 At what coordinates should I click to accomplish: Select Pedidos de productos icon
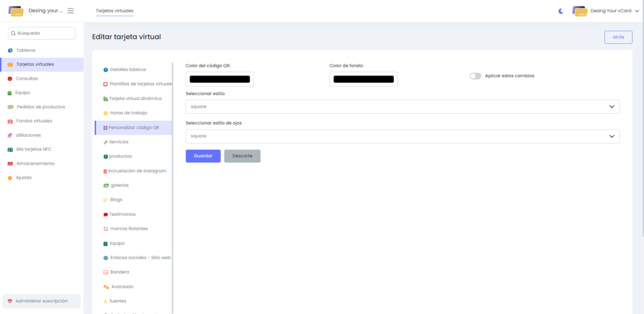point(10,107)
